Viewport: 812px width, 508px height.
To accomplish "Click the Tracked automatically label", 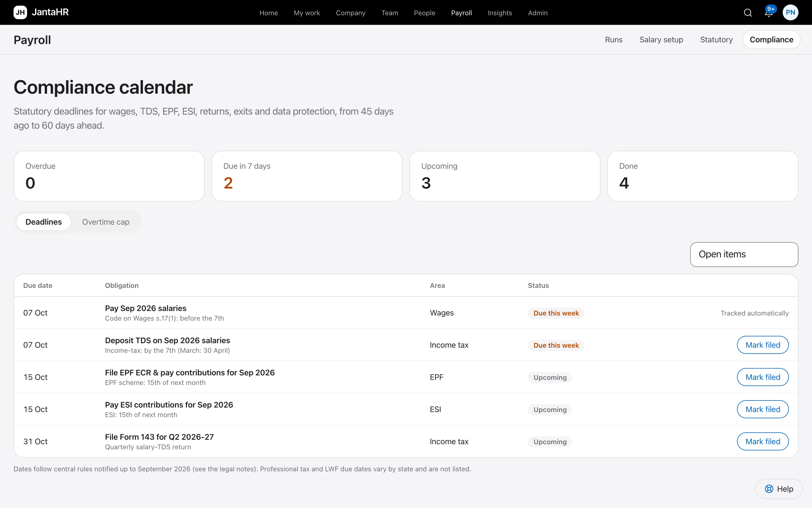I will [x=754, y=313].
